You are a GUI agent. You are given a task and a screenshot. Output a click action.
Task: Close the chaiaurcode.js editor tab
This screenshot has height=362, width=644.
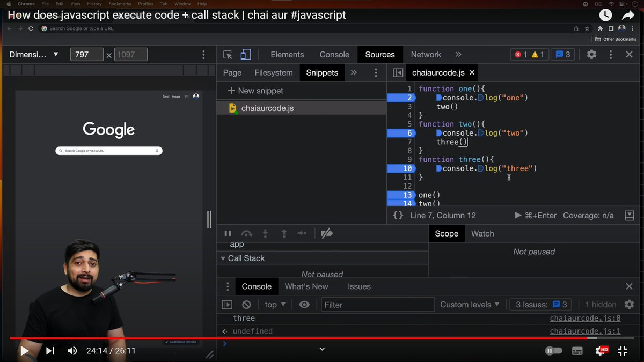[472, 73]
